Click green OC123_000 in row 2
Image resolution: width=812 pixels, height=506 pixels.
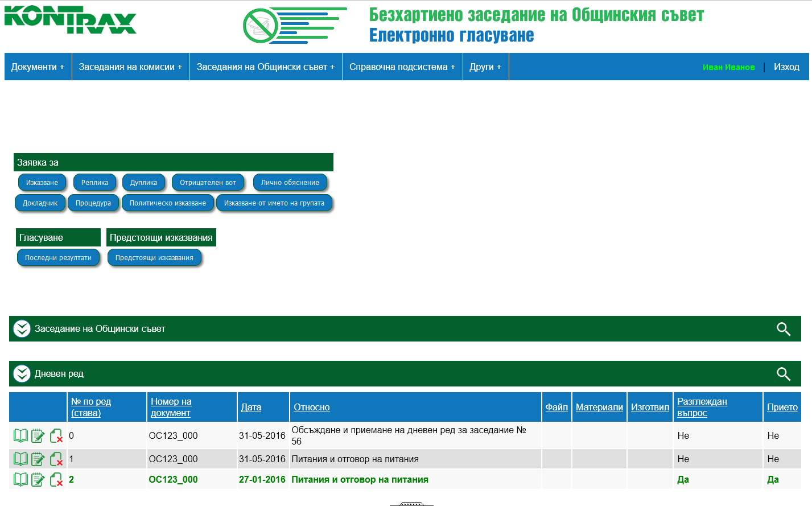click(174, 479)
